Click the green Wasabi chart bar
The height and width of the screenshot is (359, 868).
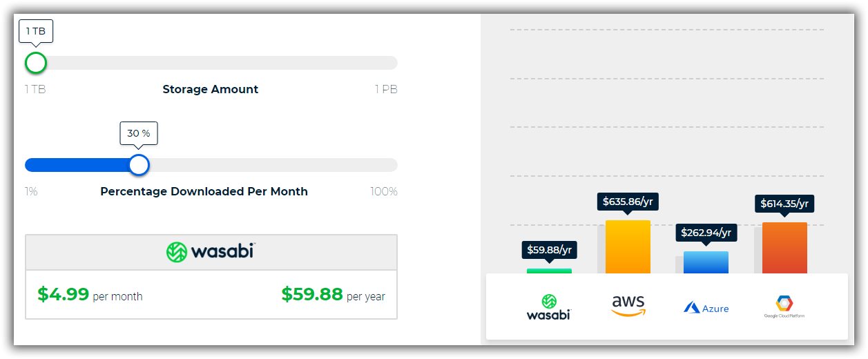tap(549, 271)
